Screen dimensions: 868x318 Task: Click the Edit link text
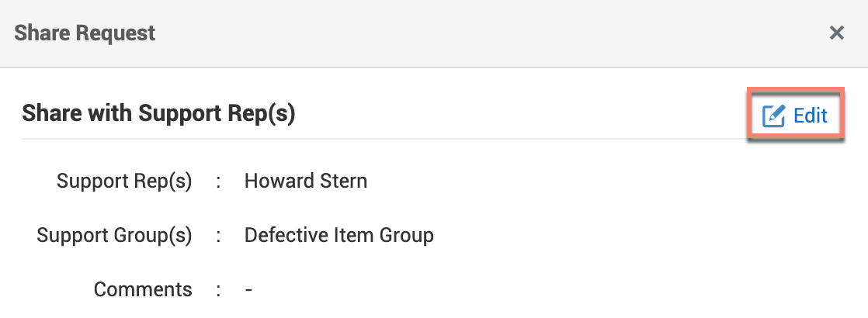click(x=811, y=116)
